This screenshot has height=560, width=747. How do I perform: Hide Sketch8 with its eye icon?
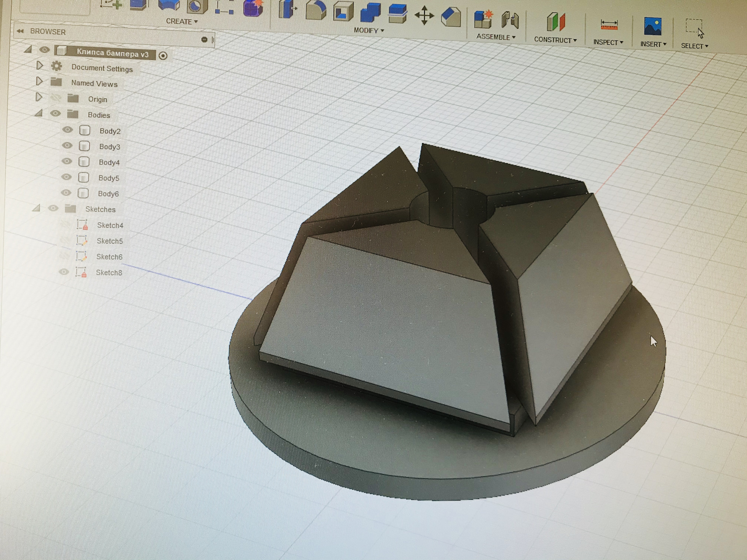pos(63,272)
